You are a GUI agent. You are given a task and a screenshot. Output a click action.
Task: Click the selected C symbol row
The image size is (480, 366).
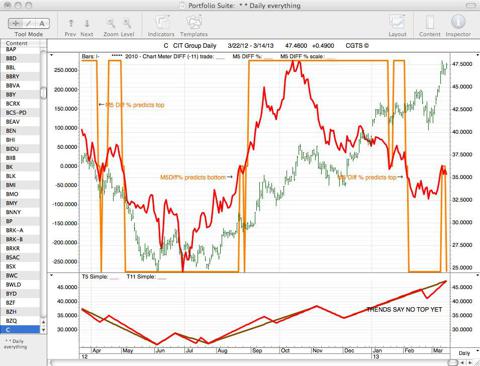click(21, 330)
